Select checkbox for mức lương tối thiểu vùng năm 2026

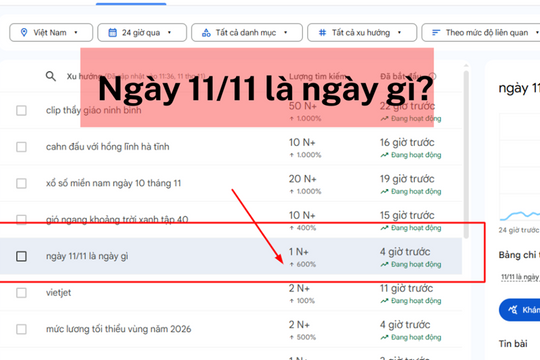(21, 329)
